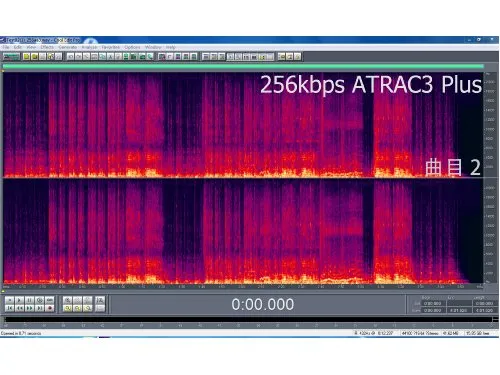
Task: Click the Fast Forward transport button
Action: 29,308
